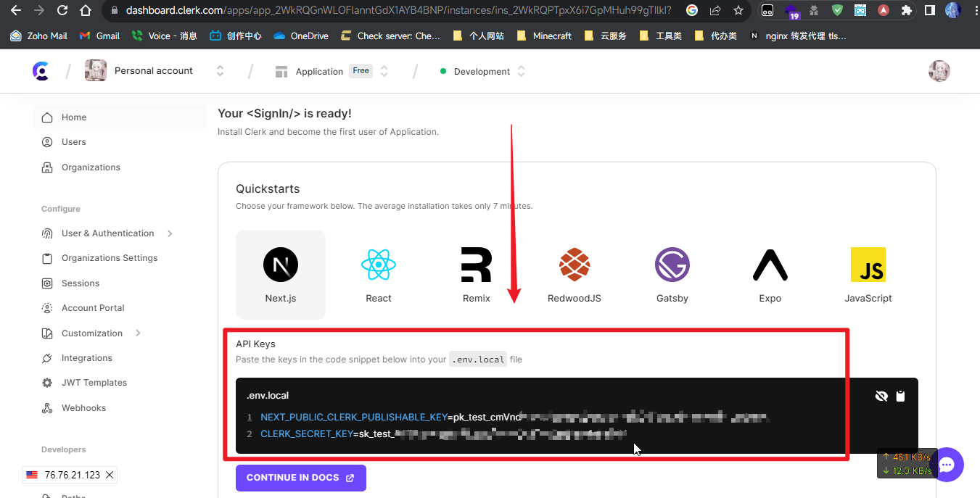Reload the current page
This screenshot has height=498, width=980.
coord(62,10)
